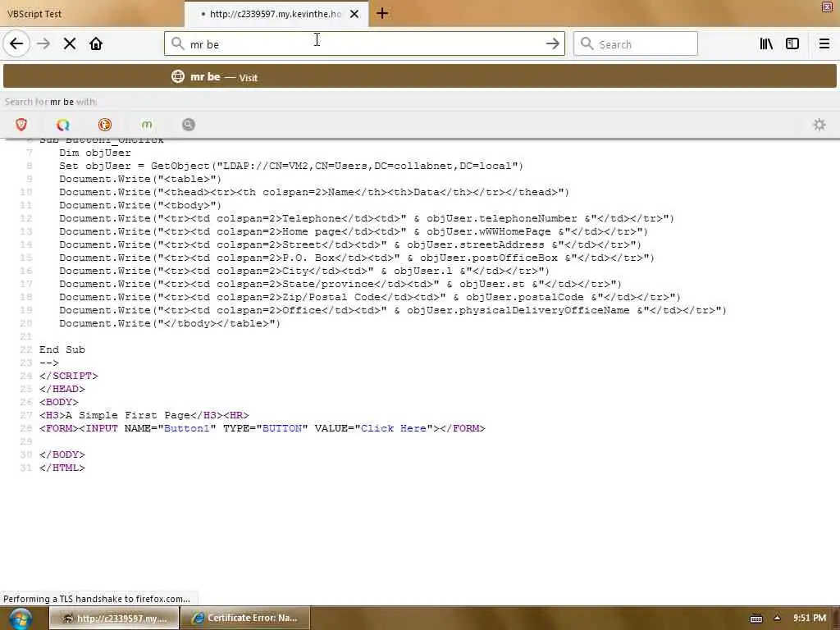
Task: Toggle the sidebar view icon
Action: (792, 44)
